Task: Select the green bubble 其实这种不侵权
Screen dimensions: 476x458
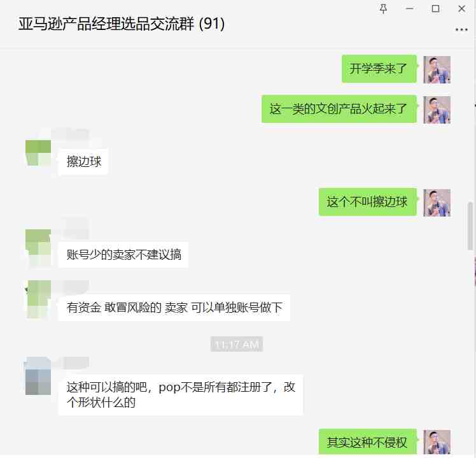Action: pyautogui.click(x=368, y=441)
